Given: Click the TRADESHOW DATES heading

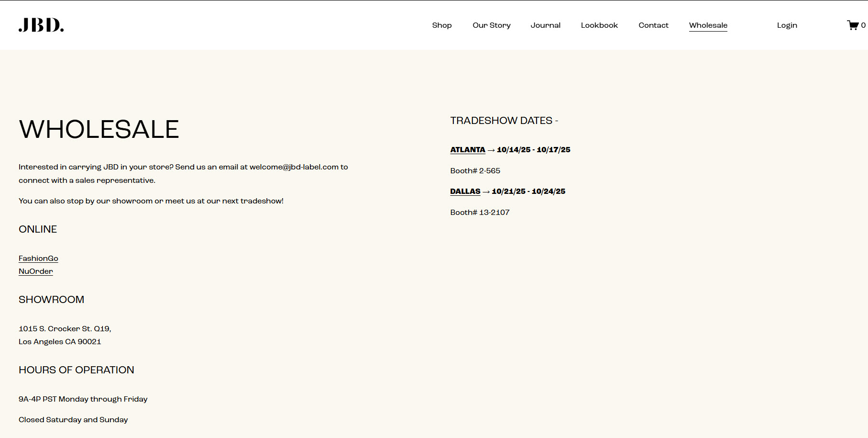Looking at the screenshot, I should coord(504,121).
